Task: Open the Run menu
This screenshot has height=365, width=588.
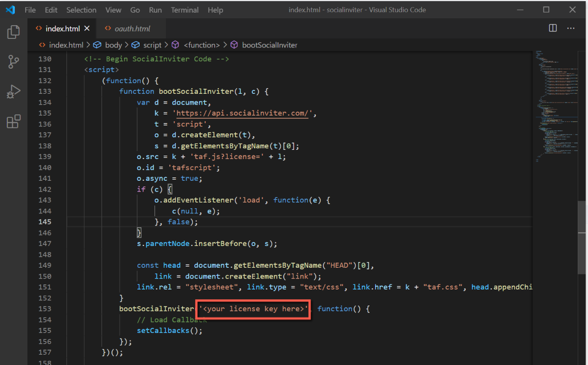Action: point(155,10)
